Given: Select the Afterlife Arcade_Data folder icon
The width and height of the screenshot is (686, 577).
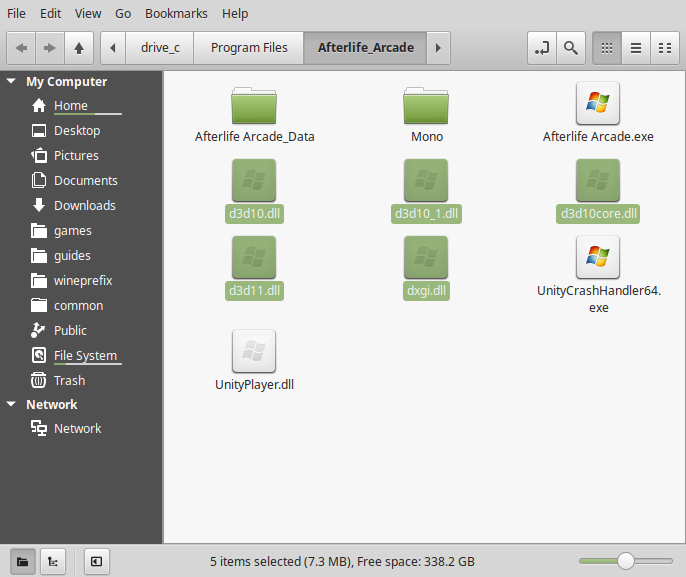Looking at the screenshot, I should pyautogui.click(x=254, y=105).
